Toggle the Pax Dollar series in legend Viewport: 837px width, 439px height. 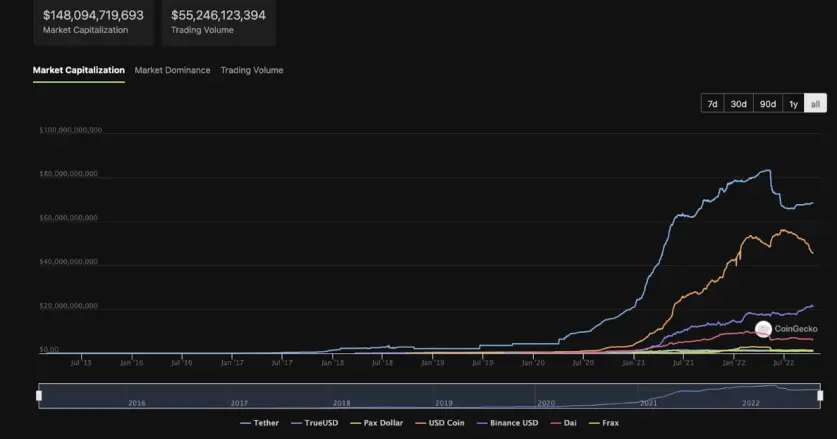(376, 422)
